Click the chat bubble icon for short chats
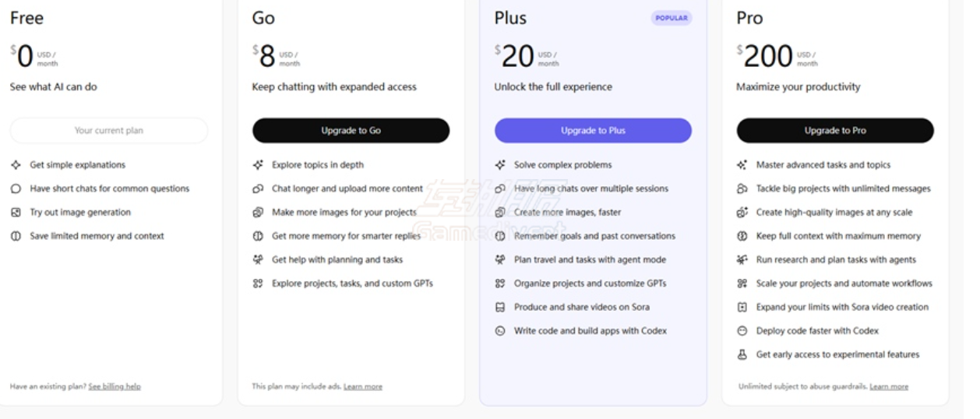The width and height of the screenshot is (980, 419). click(16, 188)
